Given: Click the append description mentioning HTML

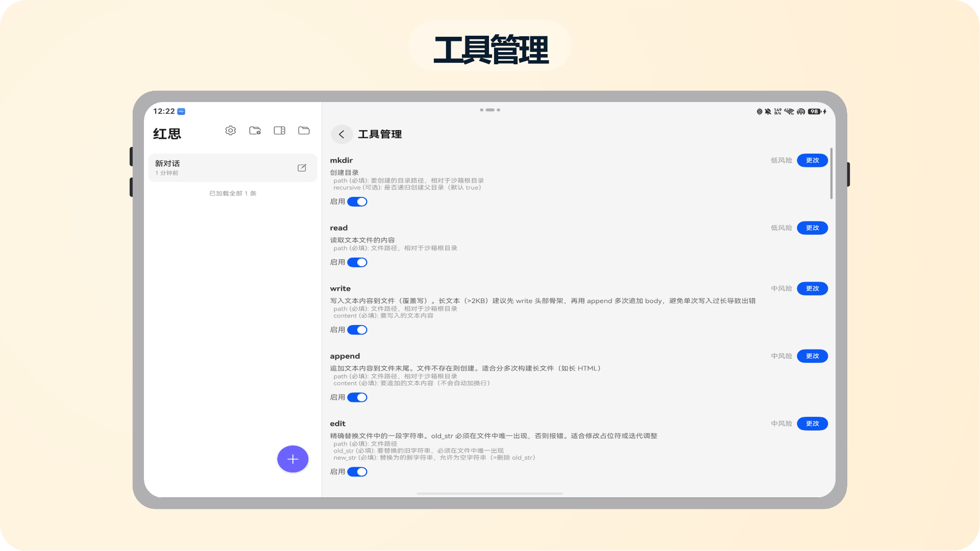Looking at the screenshot, I should (x=465, y=368).
